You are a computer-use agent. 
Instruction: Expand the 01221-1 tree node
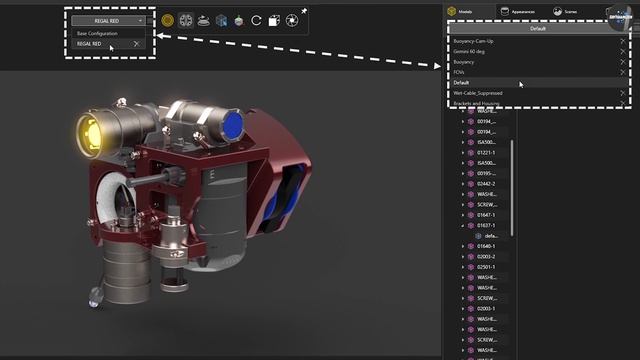pyautogui.click(x=463, y=153)
